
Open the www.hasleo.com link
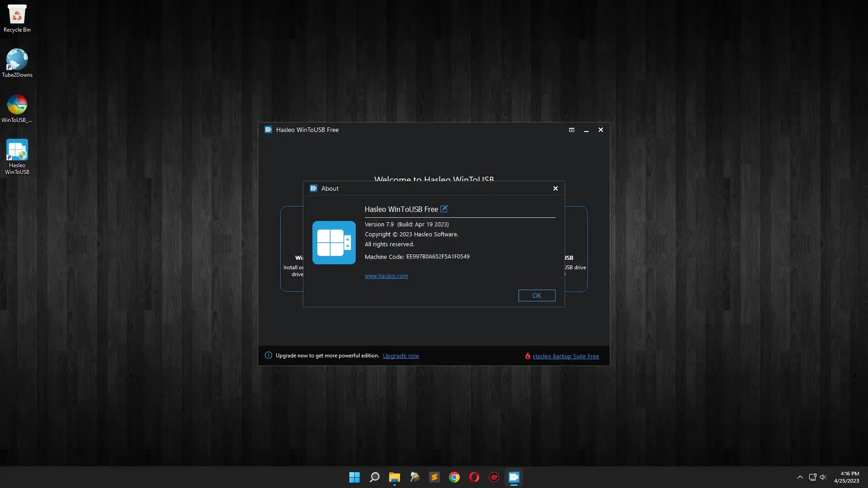click(x=386, y=276)
